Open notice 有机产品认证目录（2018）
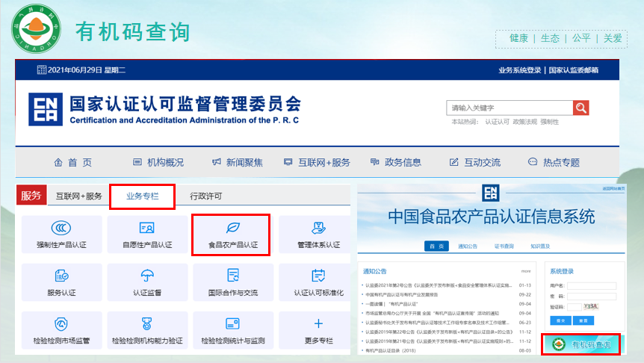 click(x=391, y=351)
